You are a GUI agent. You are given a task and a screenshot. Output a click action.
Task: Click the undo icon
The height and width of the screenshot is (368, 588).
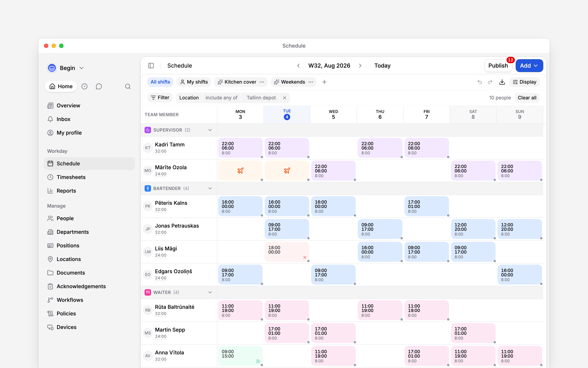pos(480,82)
